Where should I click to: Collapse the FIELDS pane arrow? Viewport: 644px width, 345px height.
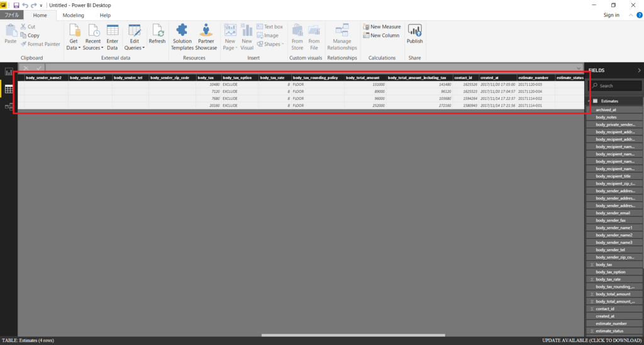tap(639, 70)
